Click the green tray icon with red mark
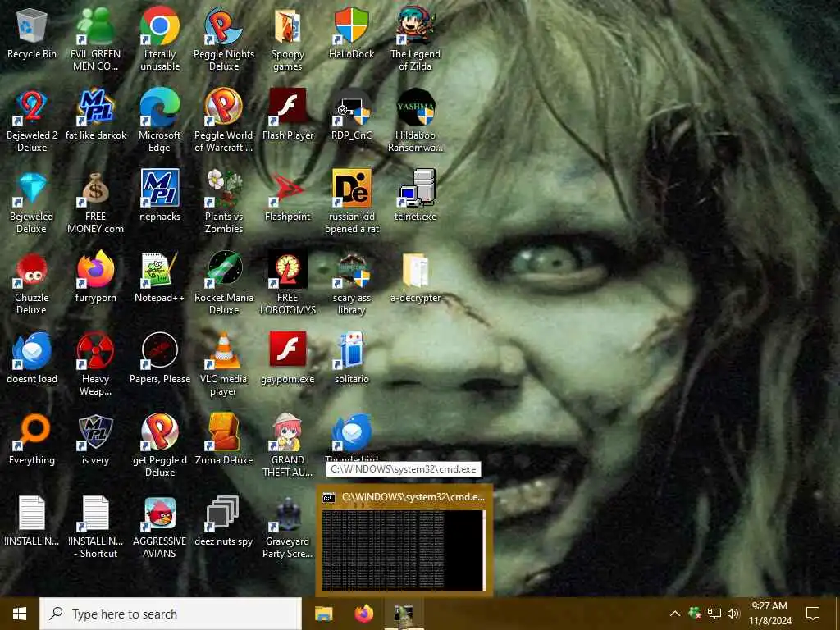840x630 pixels. [x=694, y=614]
